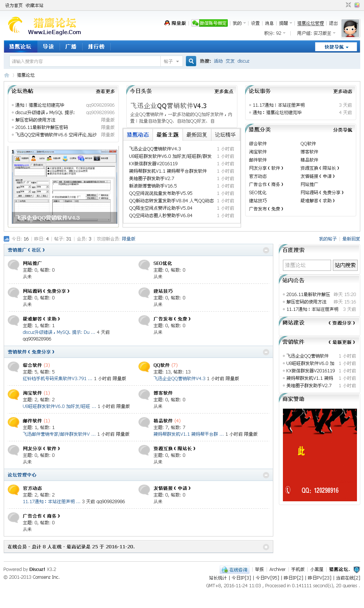
Task: Open the 猎鹰论坛管理 admin link
Action: [x=310, y=23]
